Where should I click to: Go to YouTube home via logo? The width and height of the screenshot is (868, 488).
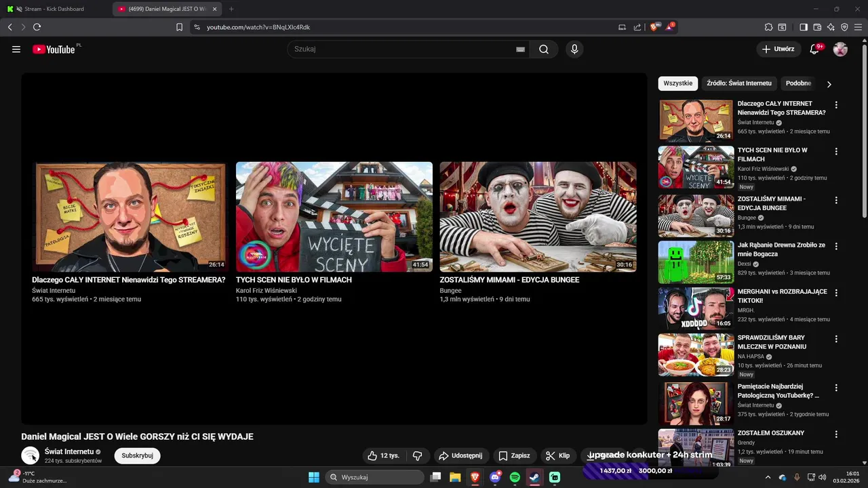(54, 49)
